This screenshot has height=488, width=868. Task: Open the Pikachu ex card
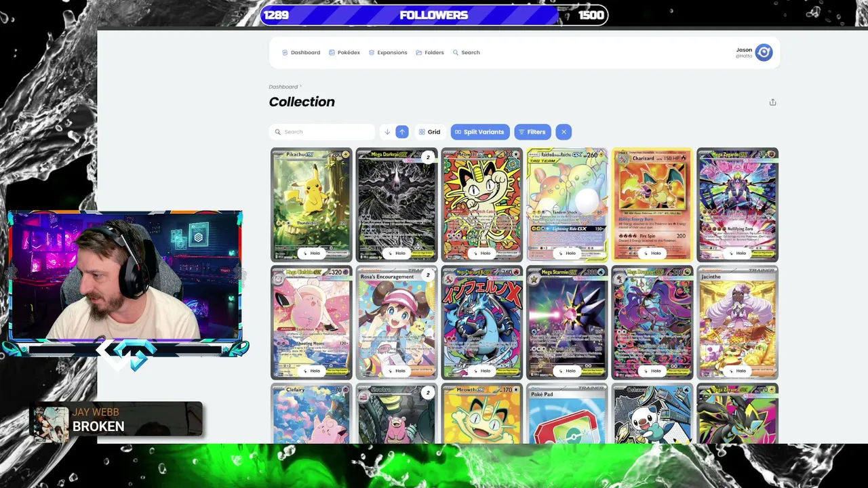(311, 205)
